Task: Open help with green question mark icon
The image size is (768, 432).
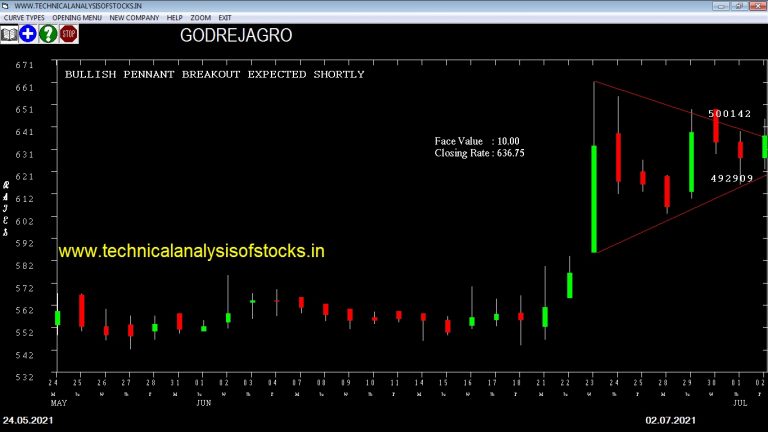Action: (48, 34)
